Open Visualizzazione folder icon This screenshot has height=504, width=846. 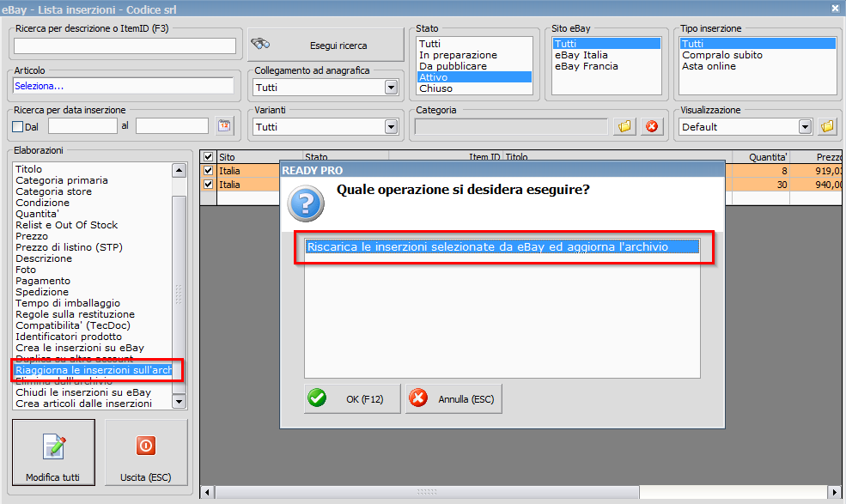coord(826,127)
